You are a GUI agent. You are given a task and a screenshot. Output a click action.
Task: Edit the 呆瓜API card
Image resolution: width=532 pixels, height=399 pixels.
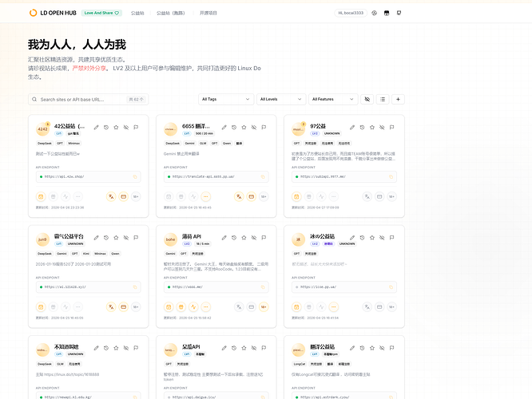(224, 348)
